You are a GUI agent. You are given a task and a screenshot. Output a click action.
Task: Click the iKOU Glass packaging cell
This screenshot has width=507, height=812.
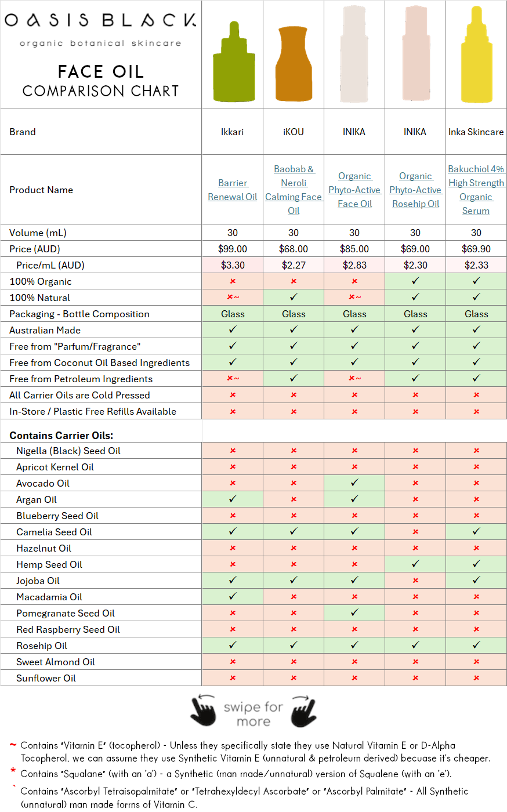(294, 314)
